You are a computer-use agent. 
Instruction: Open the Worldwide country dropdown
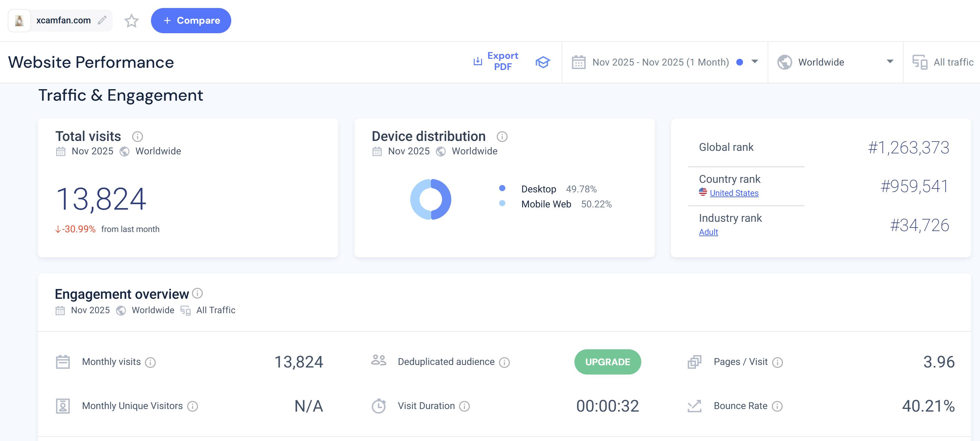(x=835, y=62)
